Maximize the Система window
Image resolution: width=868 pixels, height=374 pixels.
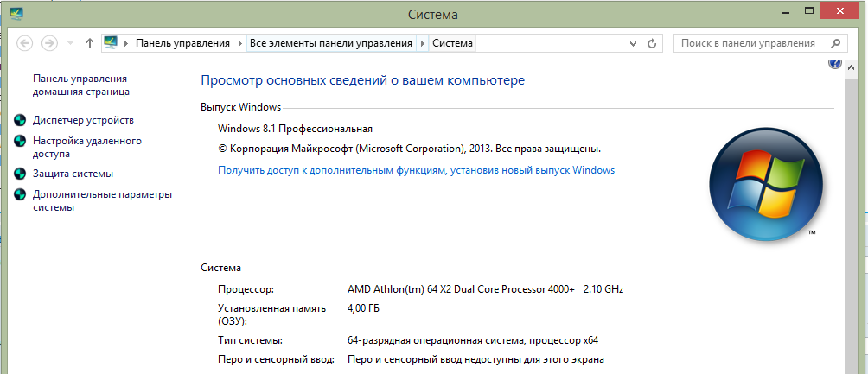[x=809, y=10]
